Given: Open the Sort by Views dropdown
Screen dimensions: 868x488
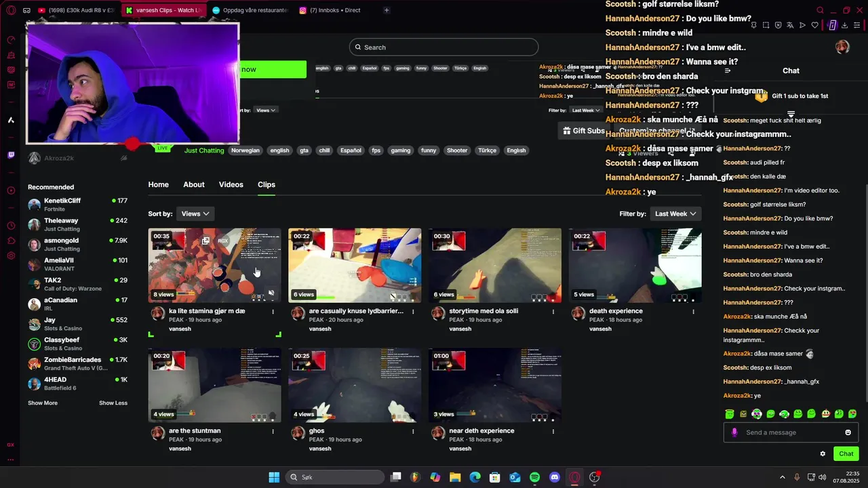Looking at the screenshot, I should point(195,213).
